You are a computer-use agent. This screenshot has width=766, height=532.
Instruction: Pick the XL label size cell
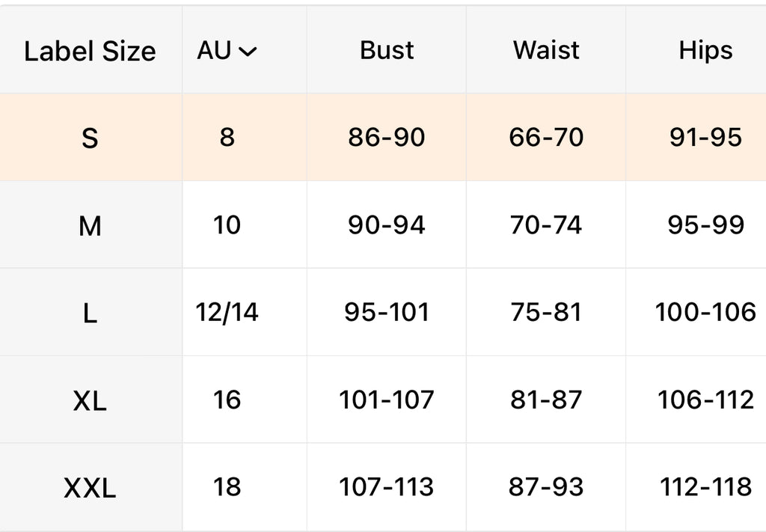click(x=90, y=401)
